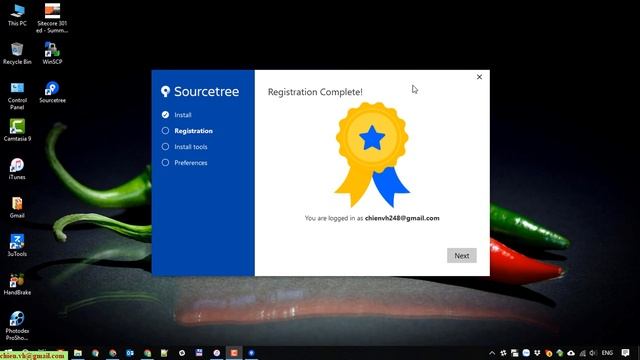Viewport: 640px width, 360px height.
Task: Open the Sourcetree installer taskbar icon
Action: [251, 353]
